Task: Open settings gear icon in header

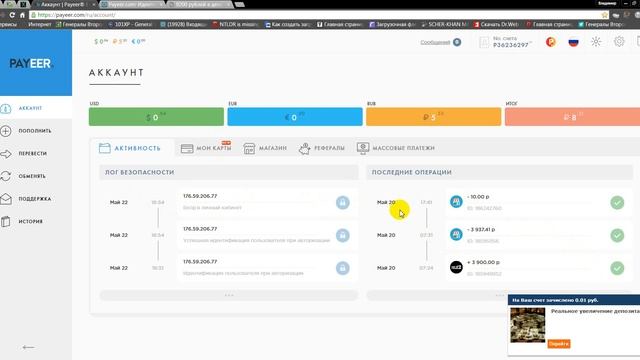Action: 619,42
